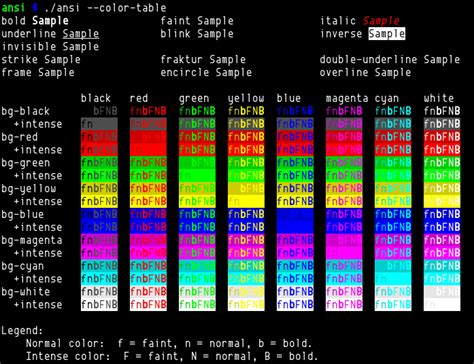Click the 'fraktur Sample' line
The width and height of the screenshot is (474, 364).
pyautogui.click(x=203, y=60)
